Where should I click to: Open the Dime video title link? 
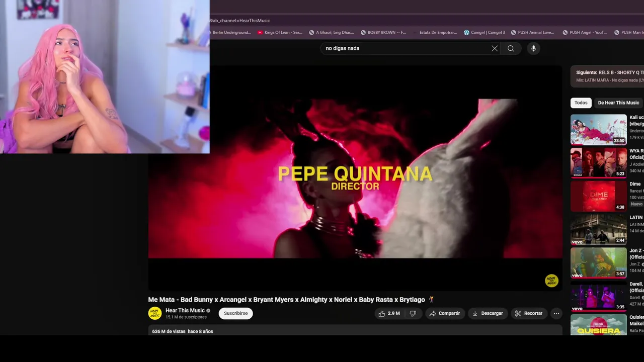point(635,184)
